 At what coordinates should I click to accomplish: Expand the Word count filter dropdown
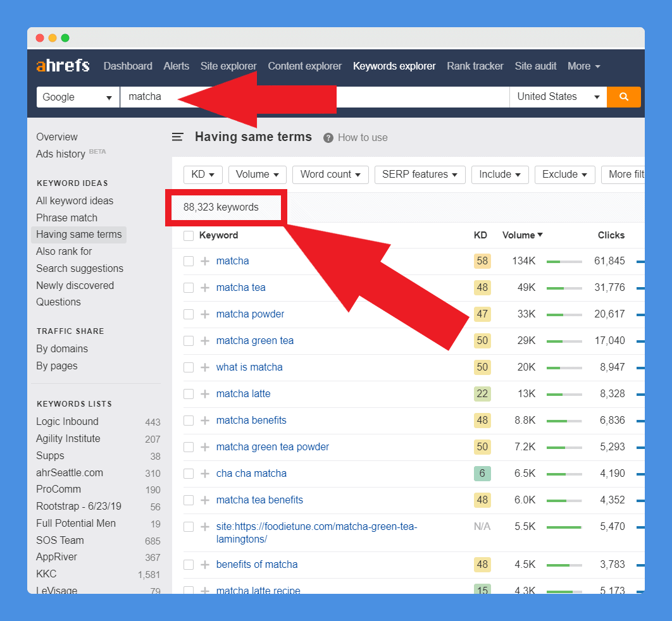click(330, 175)
